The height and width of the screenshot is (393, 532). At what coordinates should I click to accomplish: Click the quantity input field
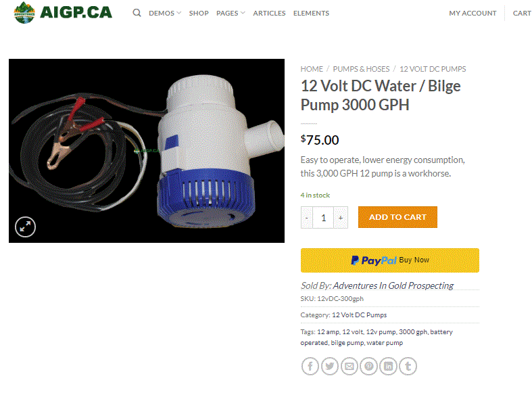pyautogui.click(x=323, y=218)
